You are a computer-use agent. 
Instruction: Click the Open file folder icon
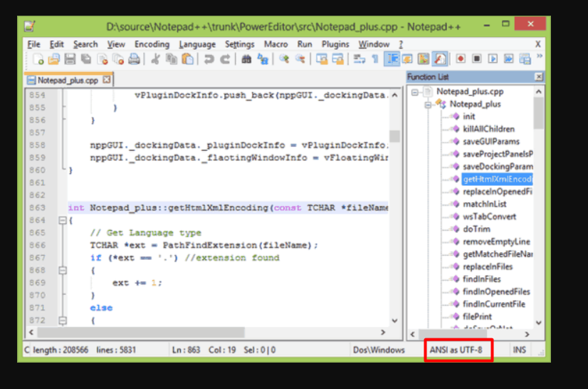click(x=54, y=59)
